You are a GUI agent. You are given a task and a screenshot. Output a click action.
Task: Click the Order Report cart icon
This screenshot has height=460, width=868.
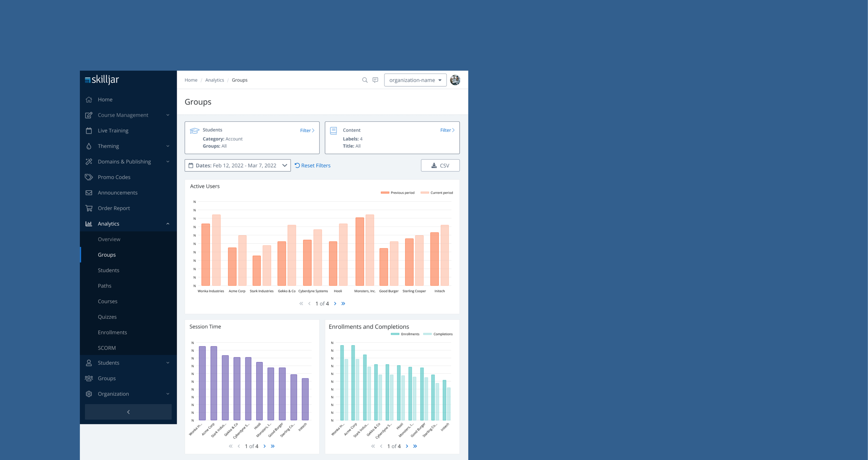point(89,208)
